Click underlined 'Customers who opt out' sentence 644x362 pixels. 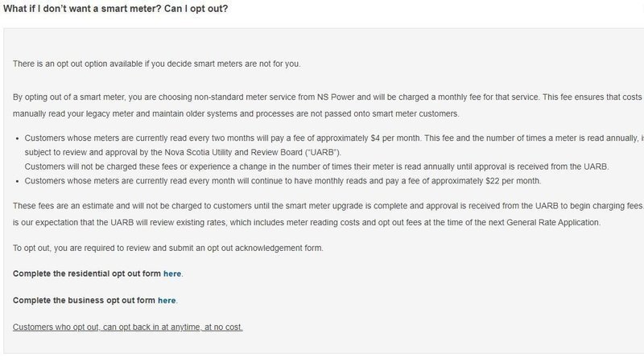(x=128, y=327)
